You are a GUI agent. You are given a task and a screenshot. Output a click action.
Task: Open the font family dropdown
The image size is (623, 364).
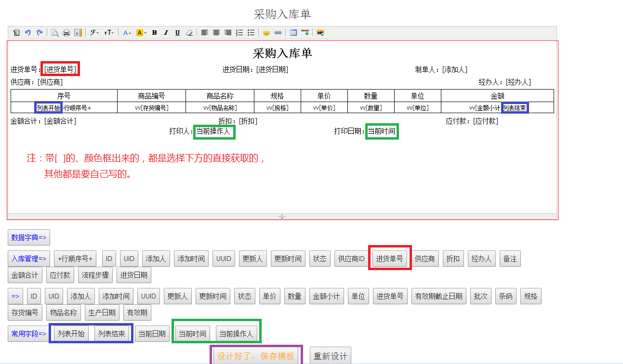(x=94, y=33)
